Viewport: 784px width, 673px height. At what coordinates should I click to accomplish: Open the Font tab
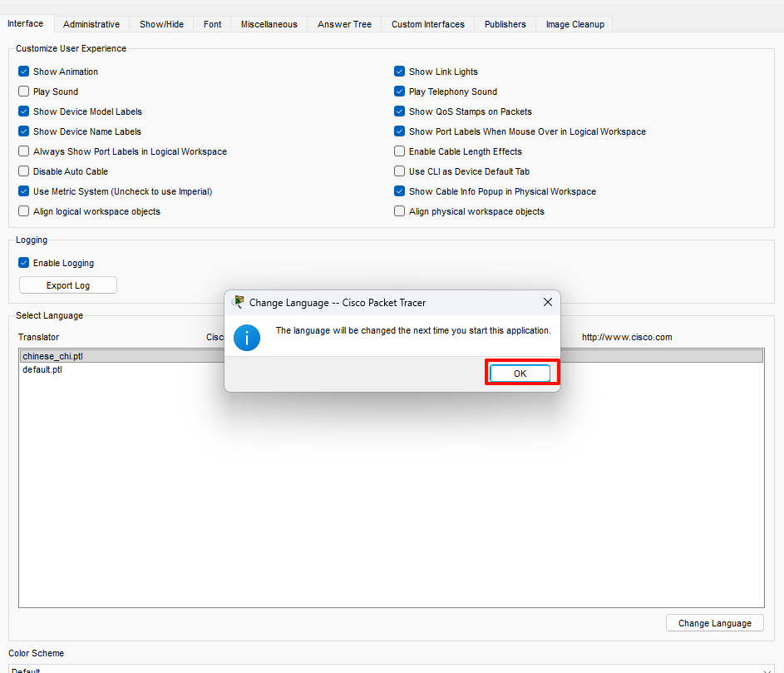213,24
